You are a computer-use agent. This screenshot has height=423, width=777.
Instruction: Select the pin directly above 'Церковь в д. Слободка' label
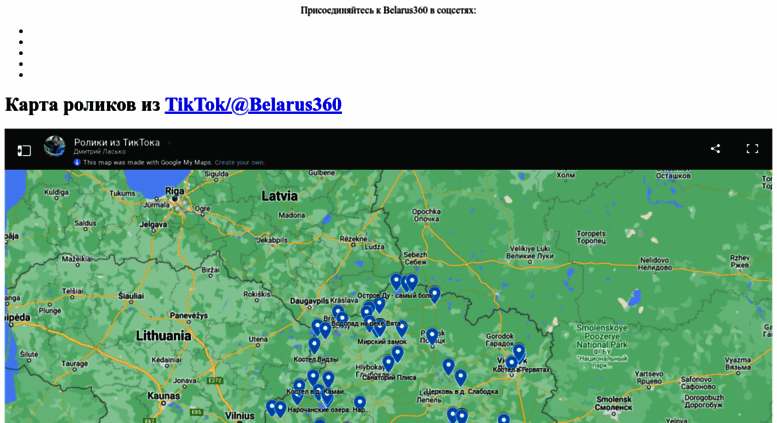(460, 378)
